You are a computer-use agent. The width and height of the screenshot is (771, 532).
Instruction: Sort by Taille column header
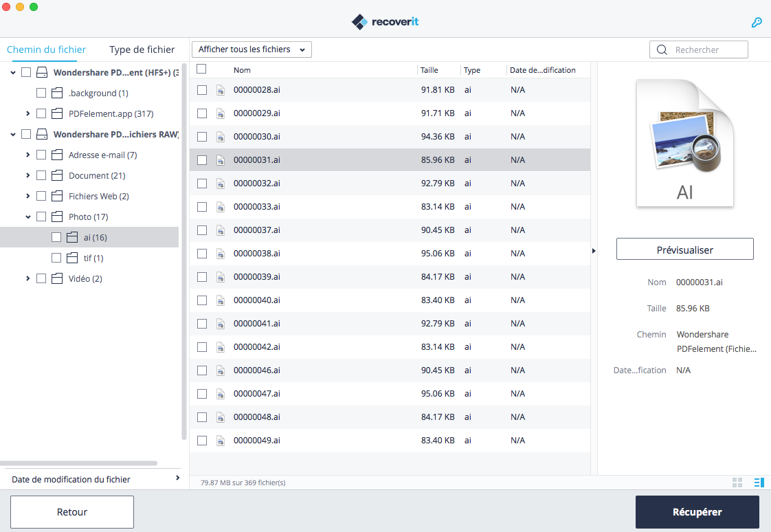click(x=429, y=70)
